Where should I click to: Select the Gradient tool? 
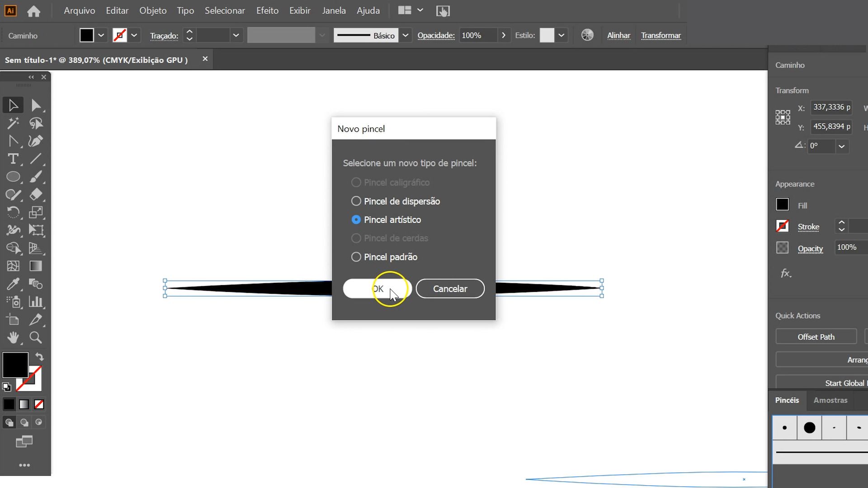click(x=36, y=266)
